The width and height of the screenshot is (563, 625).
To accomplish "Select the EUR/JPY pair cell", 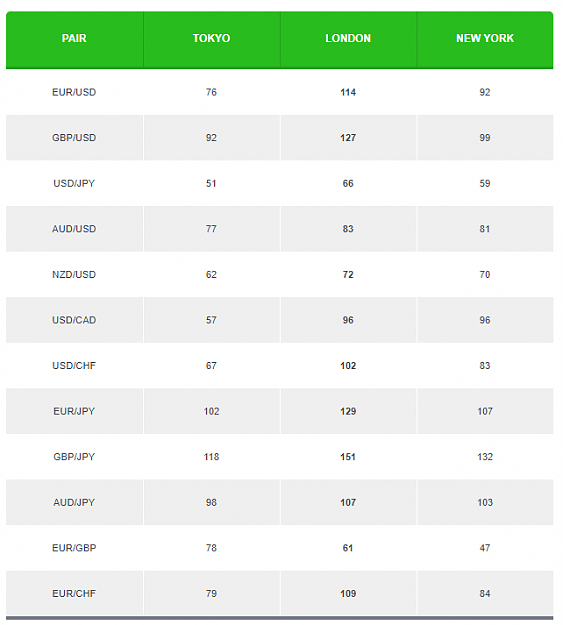I will tap(74, 411).
